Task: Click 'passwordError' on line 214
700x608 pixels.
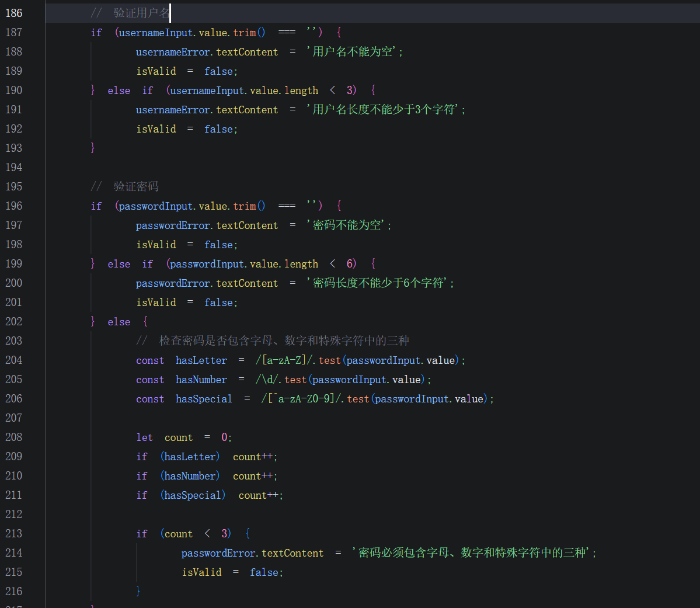Action: [219, 553]
